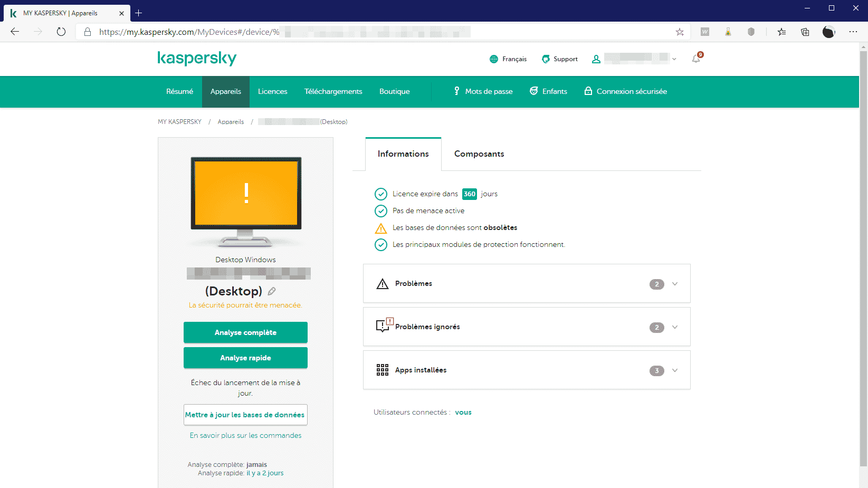
Task: Open En savoir plus sur les commandes link
Action: (x=245, y=435)
